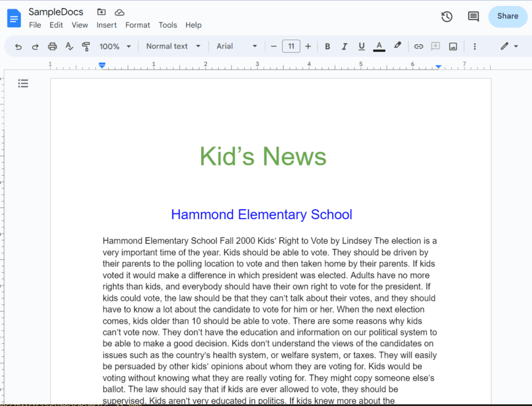
Task: Toggle underline formatting
Action: click(361, 46)
